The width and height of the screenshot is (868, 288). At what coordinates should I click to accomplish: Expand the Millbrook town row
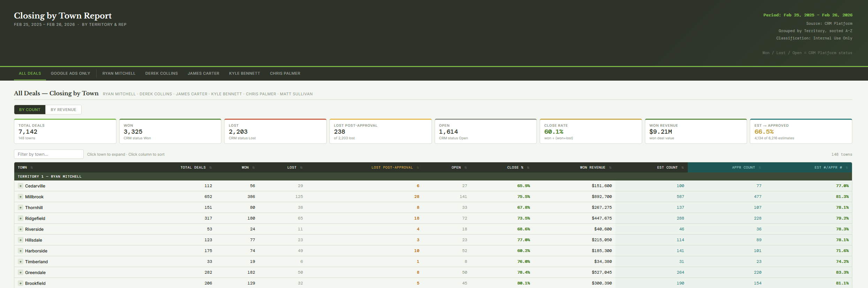coord(21,197)
